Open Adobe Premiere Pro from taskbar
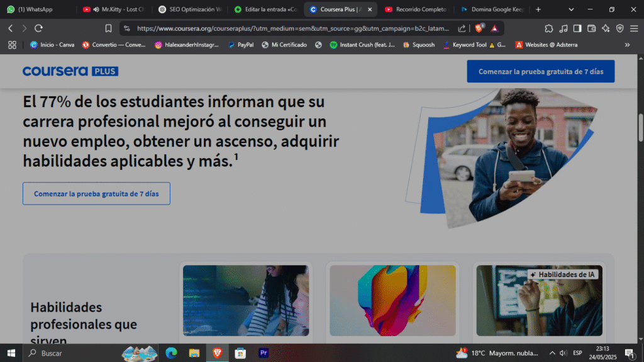644x362 pixels. coord(264,353)
